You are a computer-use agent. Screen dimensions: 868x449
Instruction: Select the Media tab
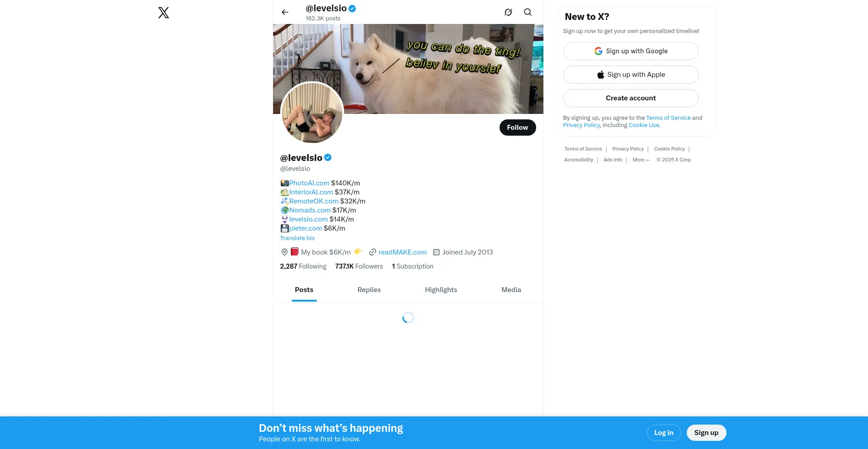[511, 290]
